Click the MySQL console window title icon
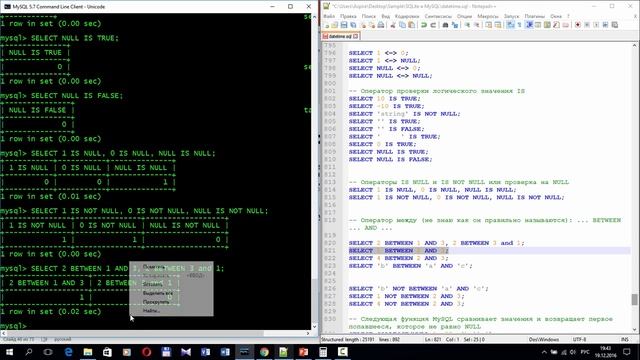This screenshot has width=640, height=360. tap(7, 7)
